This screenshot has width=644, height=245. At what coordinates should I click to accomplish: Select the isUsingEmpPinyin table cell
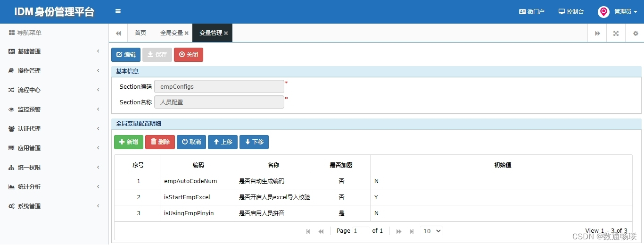198,213
